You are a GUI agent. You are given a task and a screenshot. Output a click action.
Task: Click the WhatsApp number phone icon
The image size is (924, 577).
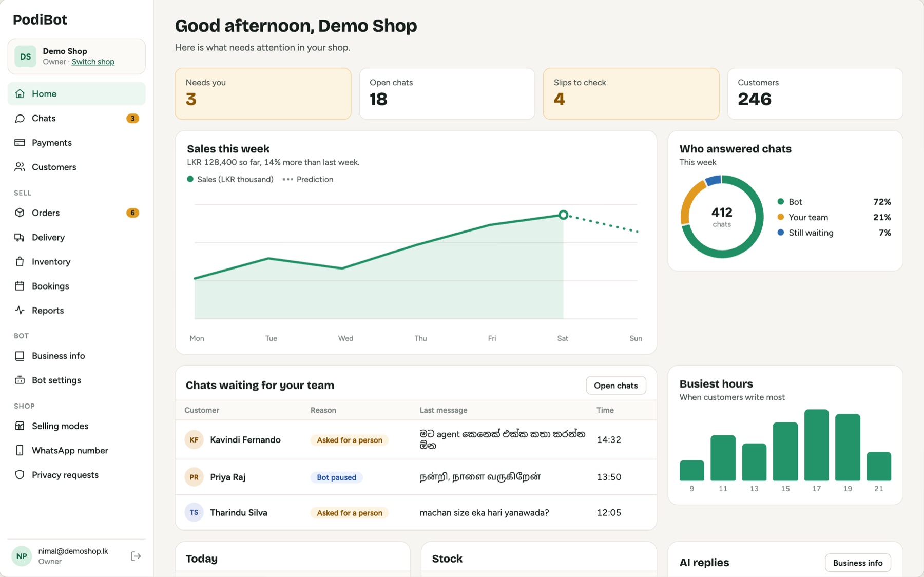tap(20, 450)
